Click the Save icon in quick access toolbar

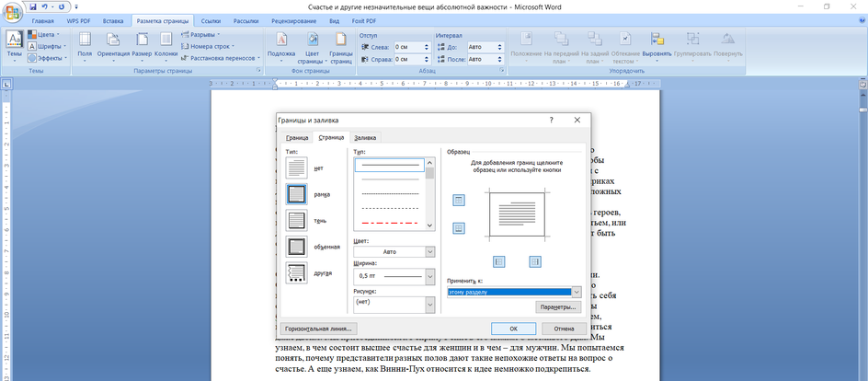click(x=33, y=6)
